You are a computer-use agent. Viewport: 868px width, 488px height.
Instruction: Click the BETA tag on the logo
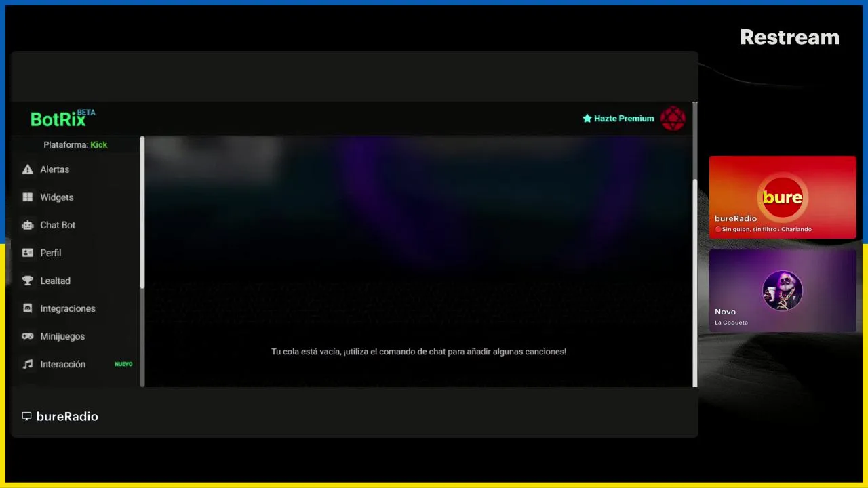[86, 113]
